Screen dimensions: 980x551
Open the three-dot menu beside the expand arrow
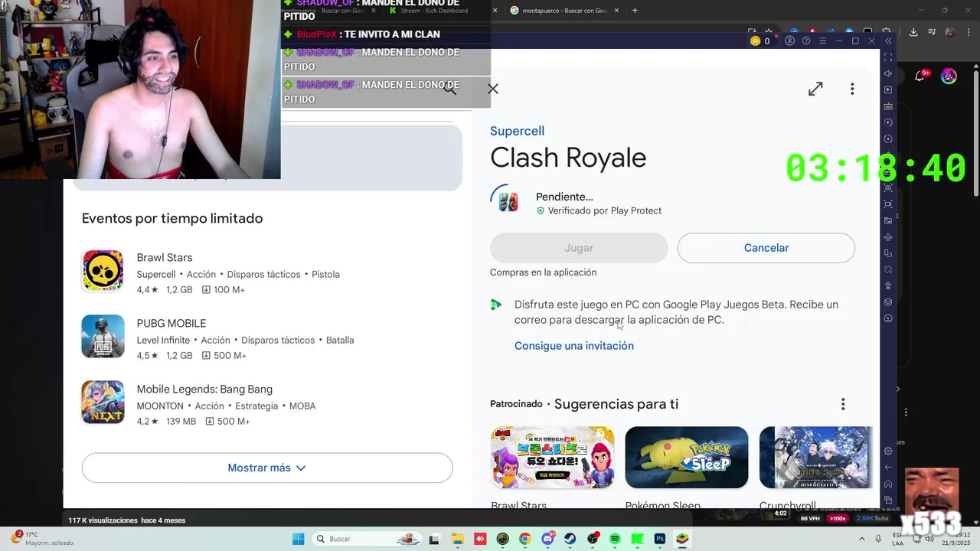pos(852,89)
